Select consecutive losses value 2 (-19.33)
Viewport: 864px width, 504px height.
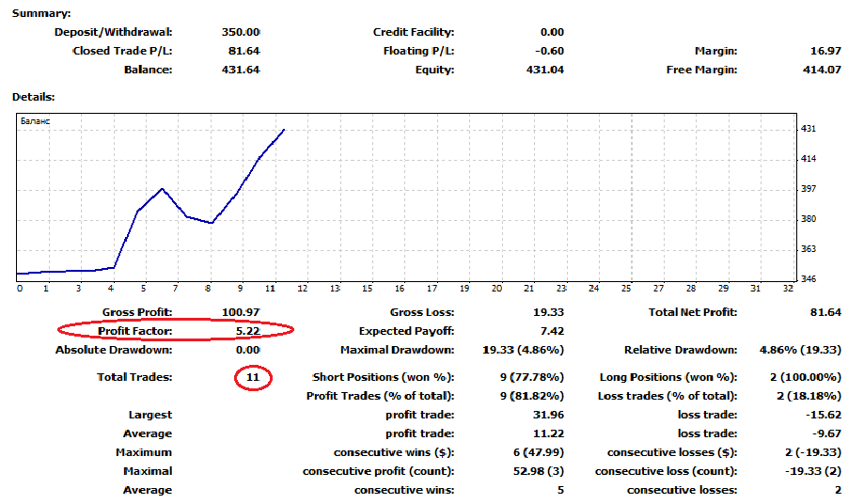[813, 452]
